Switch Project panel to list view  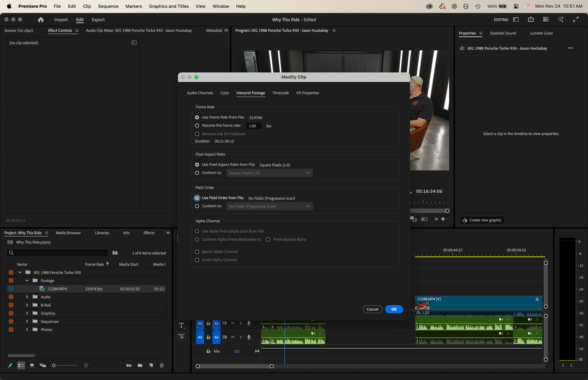[21, 365]
